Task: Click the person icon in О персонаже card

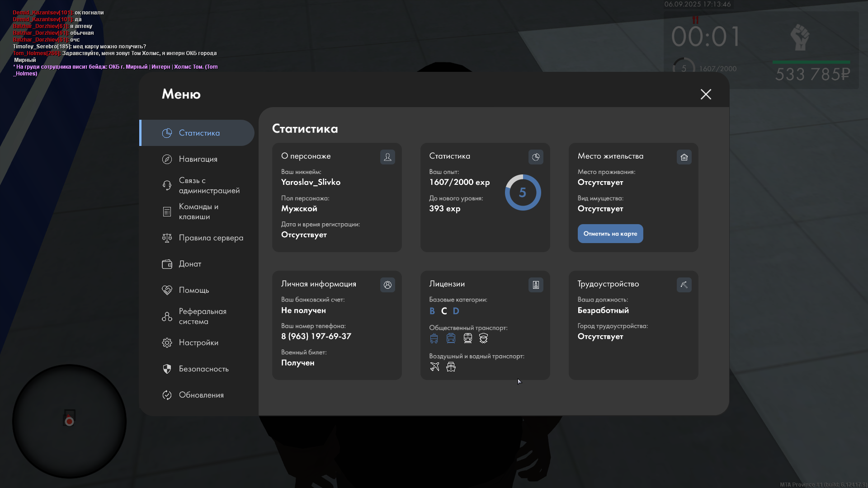Action: point(387,157)
